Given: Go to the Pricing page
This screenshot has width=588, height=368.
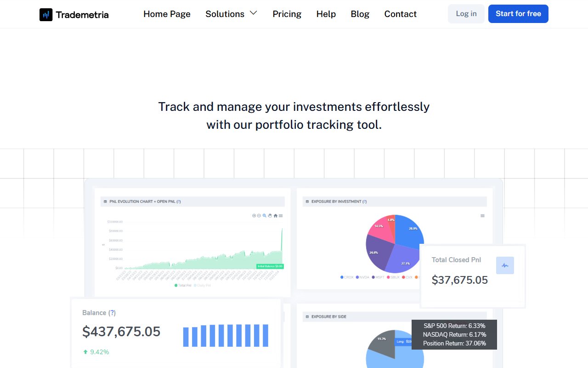Looking at the screenshot, I should click(x=287, y=14).
